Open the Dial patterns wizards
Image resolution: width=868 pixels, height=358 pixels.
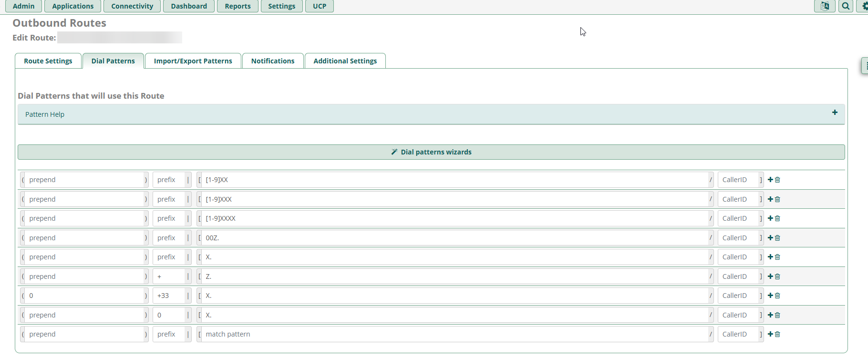(431, 152)
